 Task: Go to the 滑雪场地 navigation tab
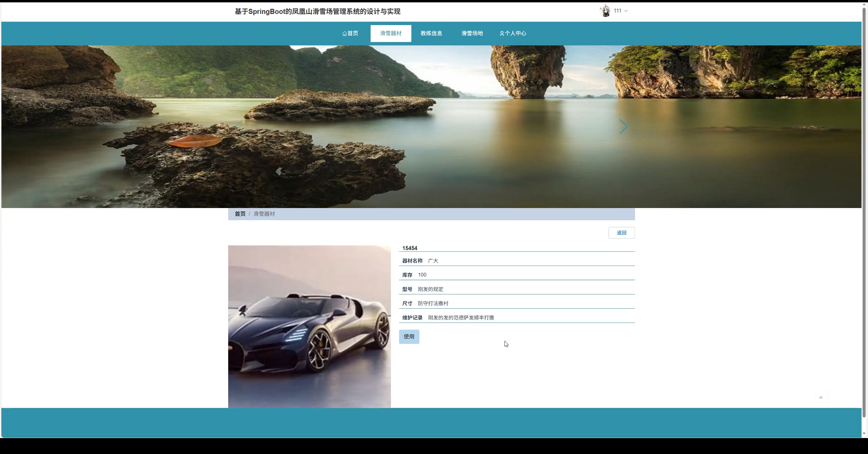[x=472, y=33]
